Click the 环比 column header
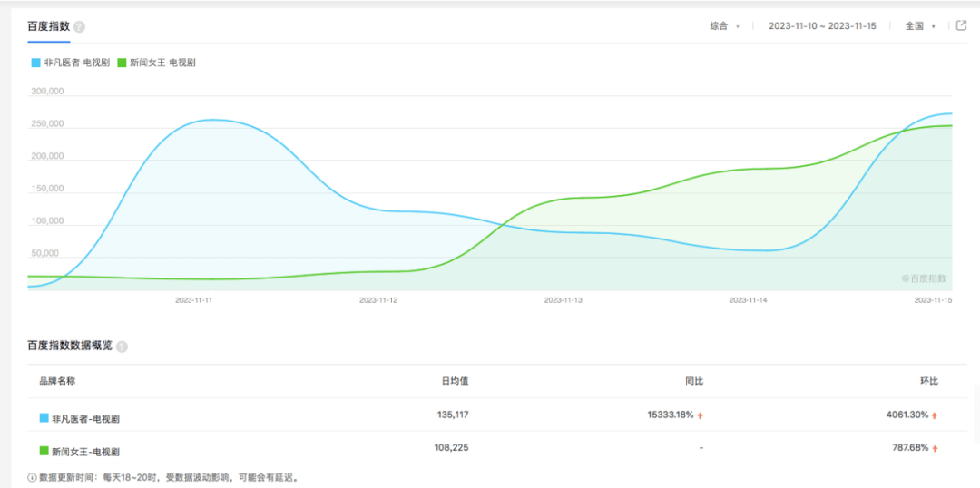The height and width of the screenshot is (488, 980). [928, 381]
